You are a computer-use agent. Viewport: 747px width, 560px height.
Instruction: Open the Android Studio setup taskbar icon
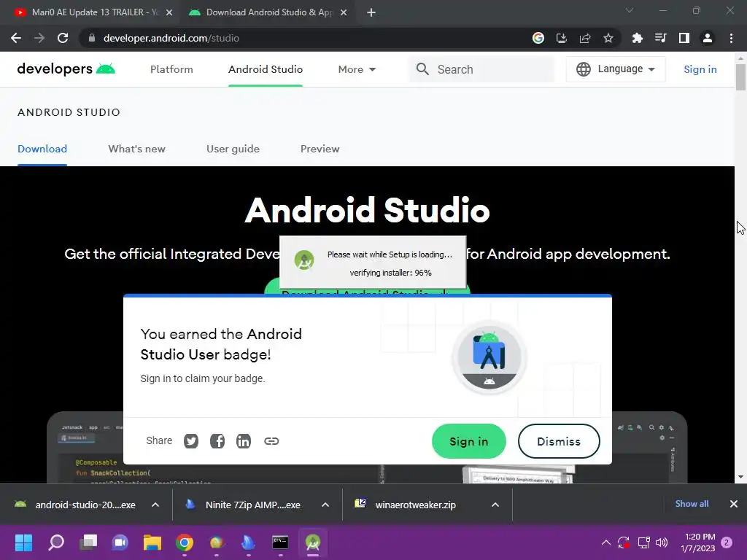pyautogui.click(x=313, y=542)
